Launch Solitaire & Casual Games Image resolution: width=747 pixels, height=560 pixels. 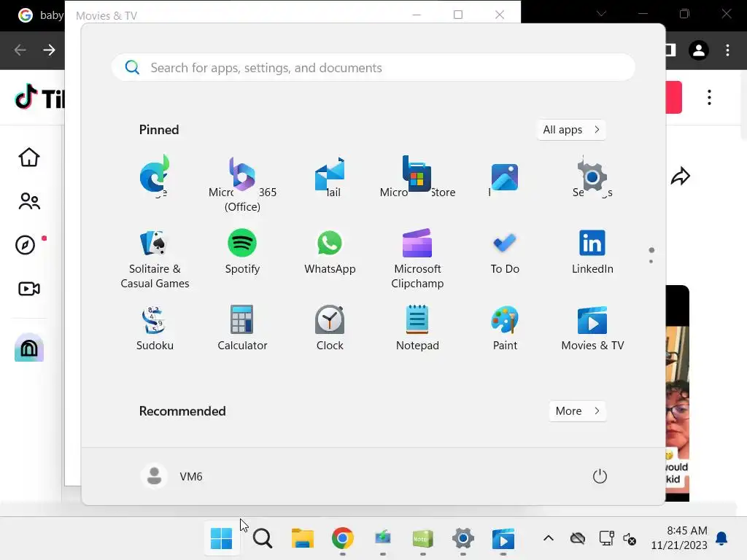(155, 260)
